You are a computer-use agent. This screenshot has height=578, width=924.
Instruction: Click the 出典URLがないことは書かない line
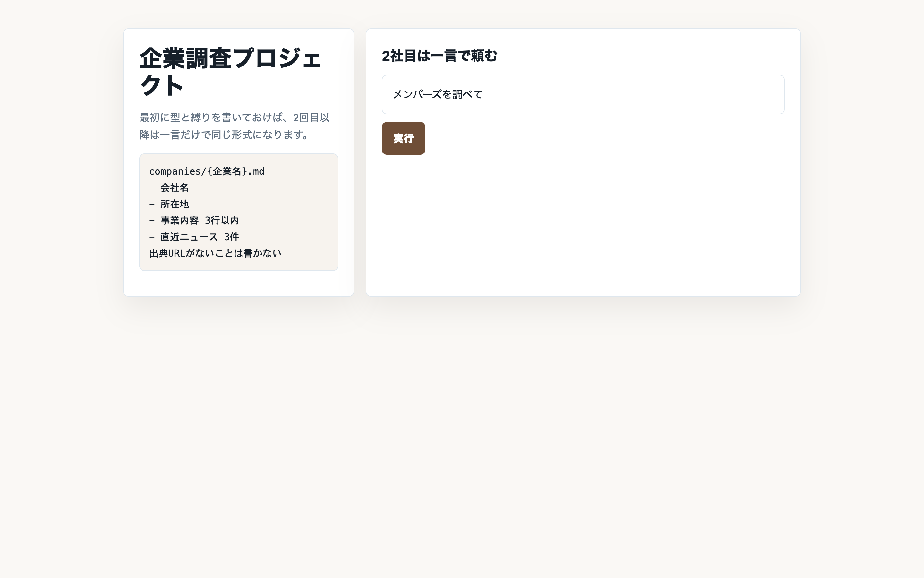pyautogui.click(x=215, y=253)
